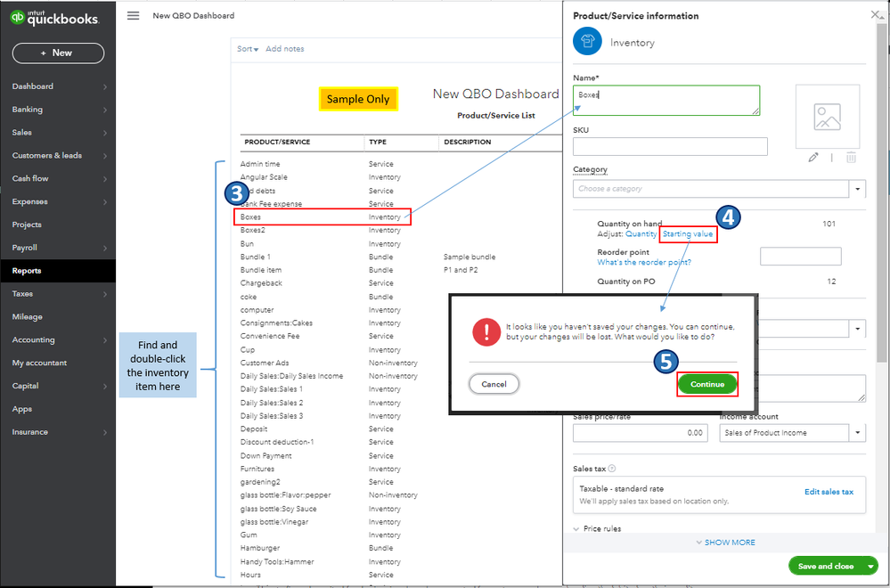Viewport: 890px width, 588px height.
Task: Click the blue Inventory shirt icon
Action: pos(587,41)
